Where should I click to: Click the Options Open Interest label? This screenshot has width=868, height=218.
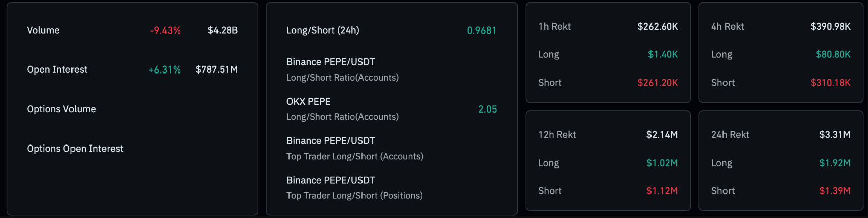pyautogui.click(x=75, y=149)
